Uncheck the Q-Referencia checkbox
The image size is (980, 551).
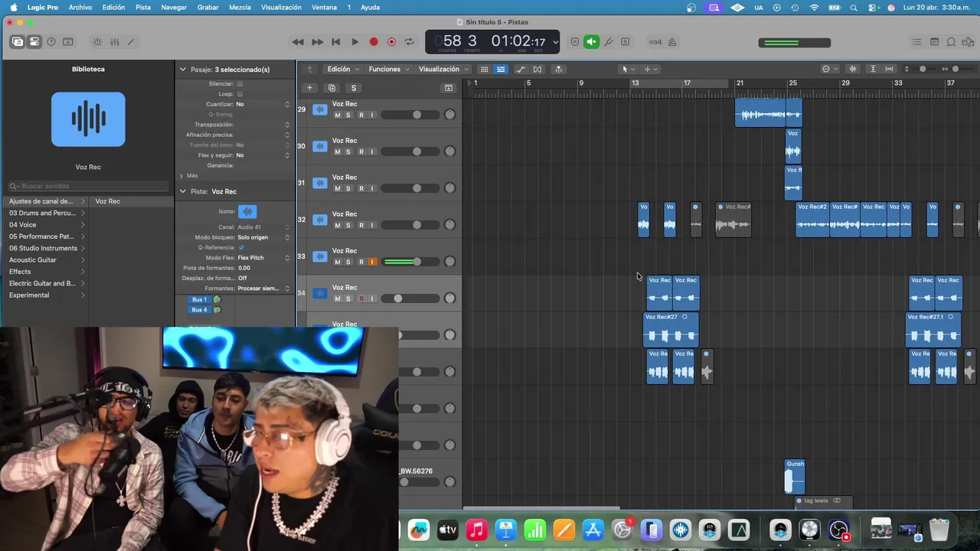241,247
